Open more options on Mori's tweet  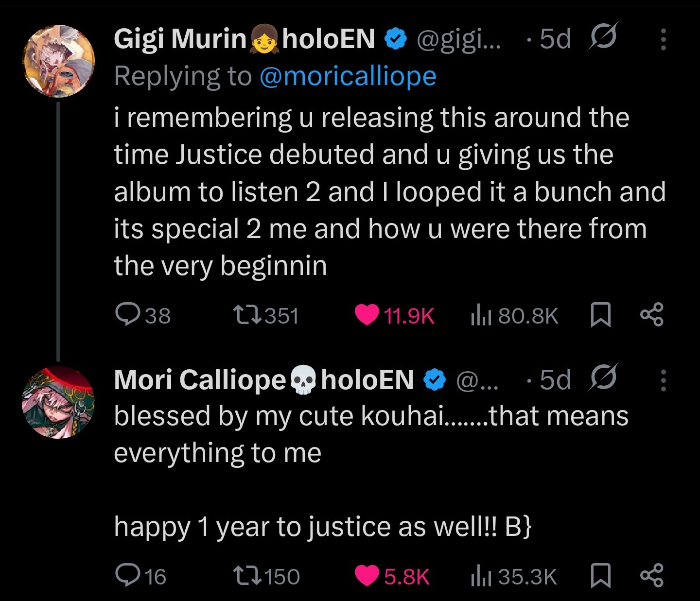pyautogui.click(x=663, y=380)
